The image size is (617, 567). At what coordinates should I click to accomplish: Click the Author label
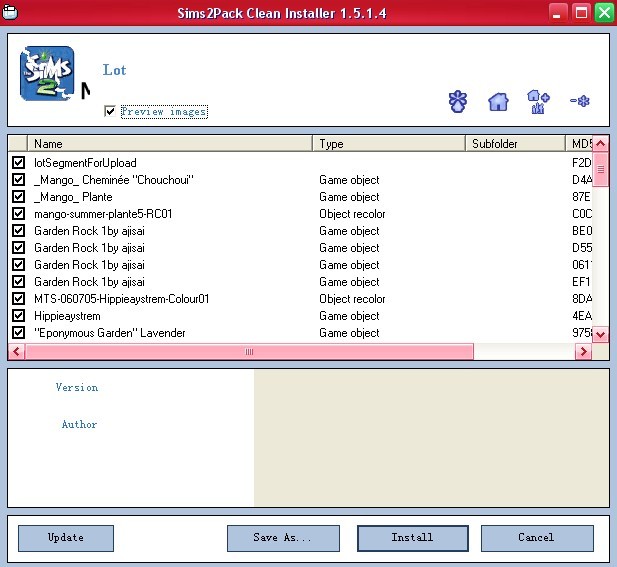tap(79, 424)
